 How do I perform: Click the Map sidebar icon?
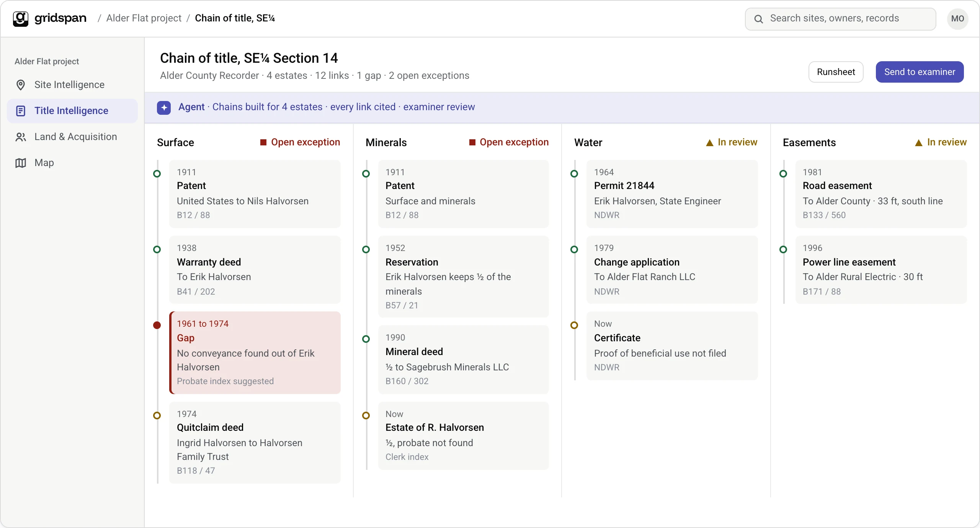click(21, 163)
